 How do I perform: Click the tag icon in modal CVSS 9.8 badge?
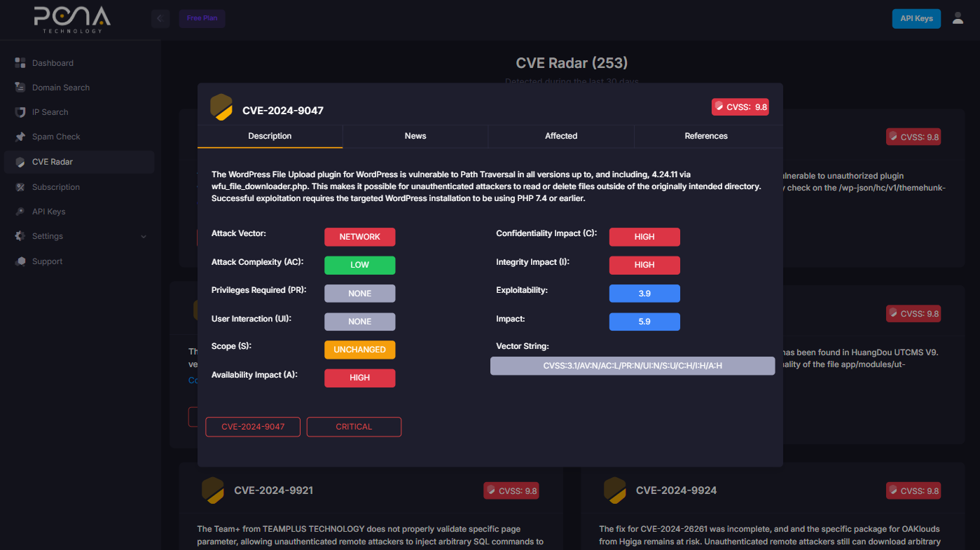pyautogui.click(x=718, y=106)
